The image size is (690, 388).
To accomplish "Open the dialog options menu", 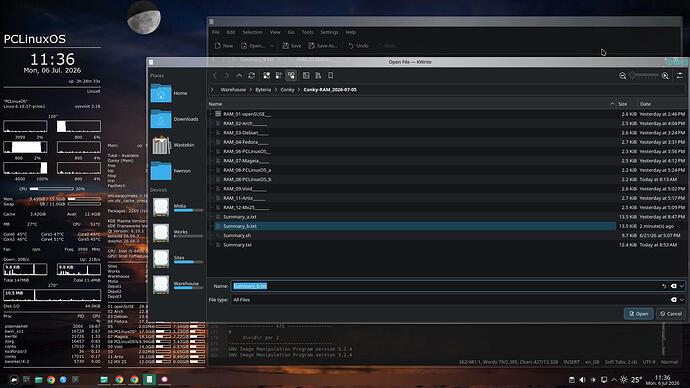I will 680,76.
